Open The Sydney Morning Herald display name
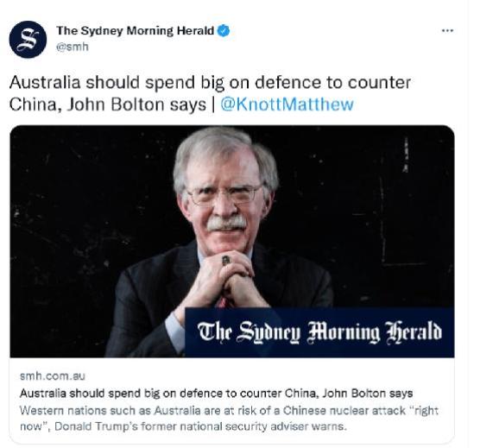 coord(135,30)
